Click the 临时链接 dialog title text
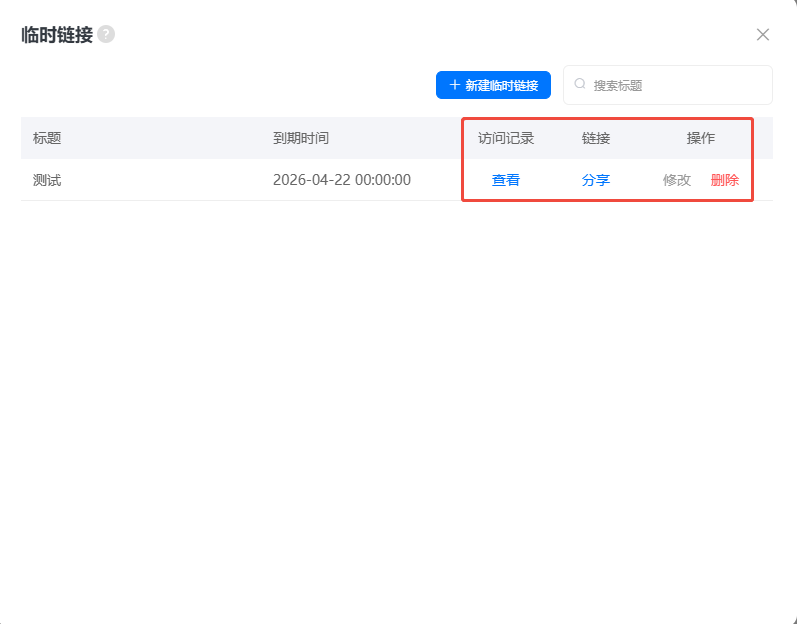The image size is (797, 624). tap(57, 35)
